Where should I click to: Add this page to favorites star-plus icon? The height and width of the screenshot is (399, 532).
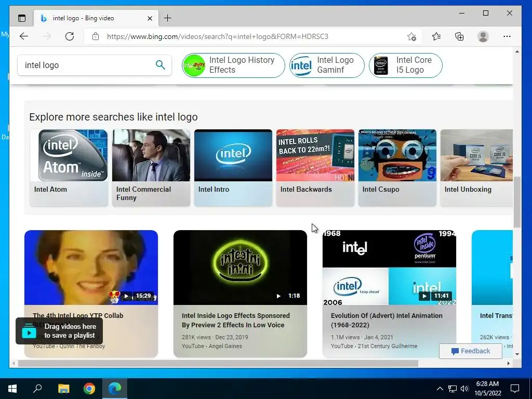click(411, 36)
